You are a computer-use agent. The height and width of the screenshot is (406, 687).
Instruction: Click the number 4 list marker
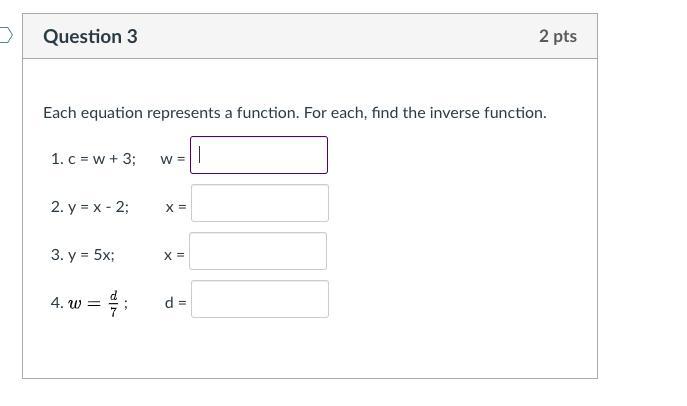56,302
